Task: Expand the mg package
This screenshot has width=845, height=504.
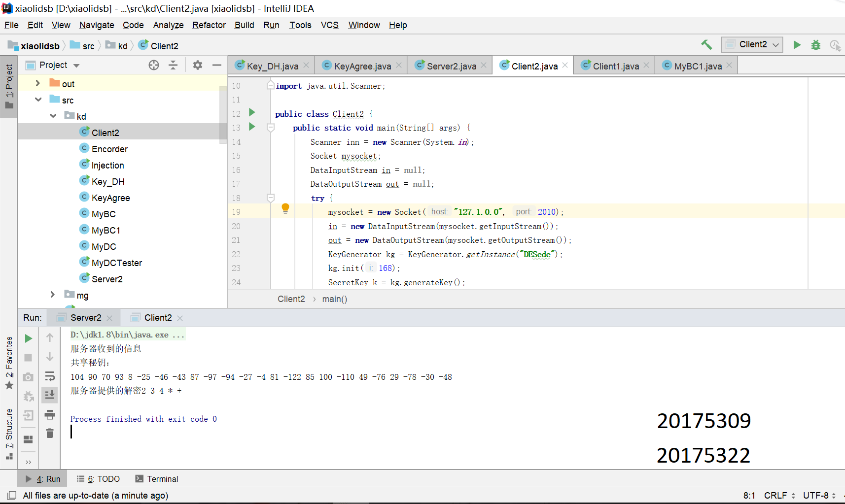Action: 53,295
